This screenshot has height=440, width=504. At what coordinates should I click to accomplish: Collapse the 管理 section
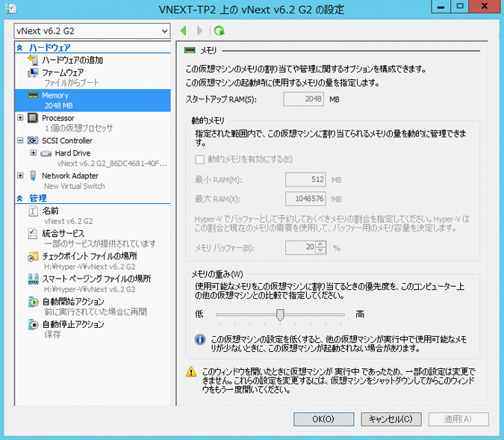(19, 198)
